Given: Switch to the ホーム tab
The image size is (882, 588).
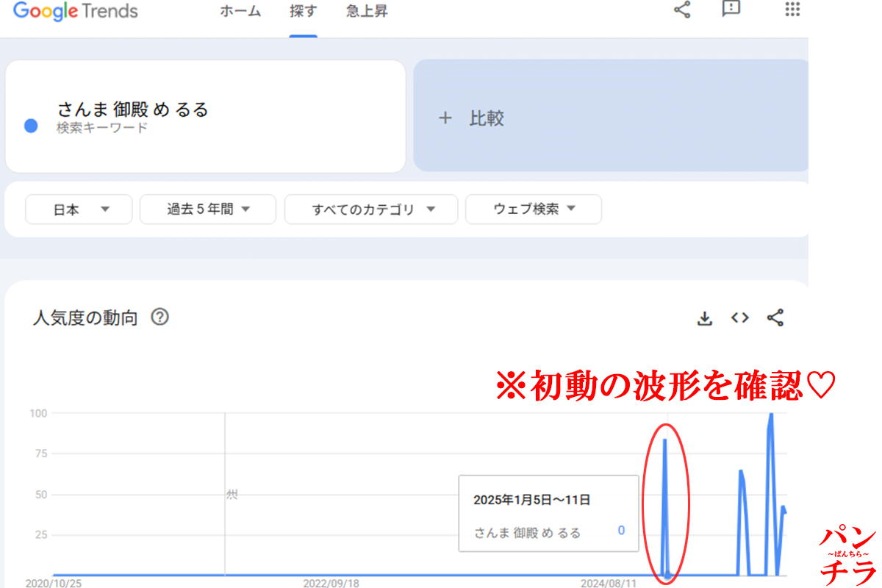Looking at the screenshot, I should coord(240,11).
